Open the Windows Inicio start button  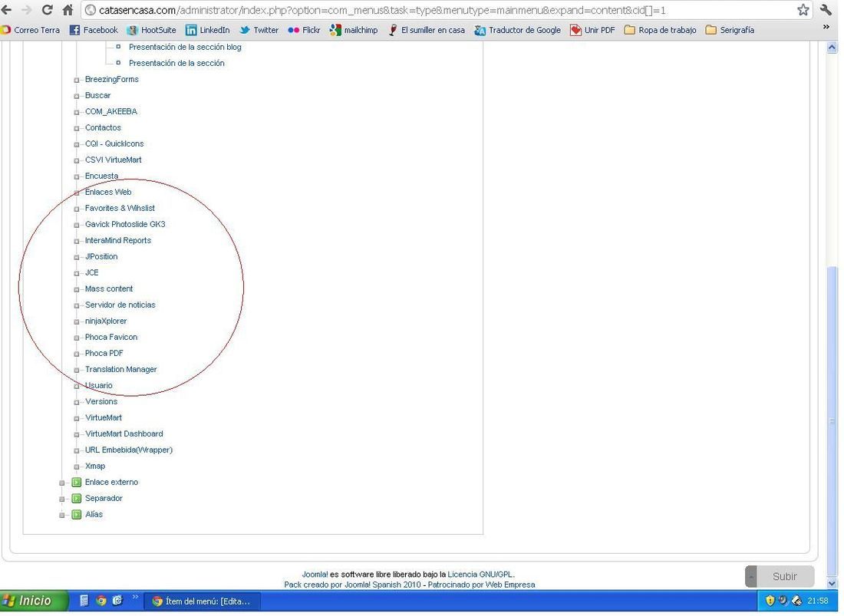[x=33, y=602]
